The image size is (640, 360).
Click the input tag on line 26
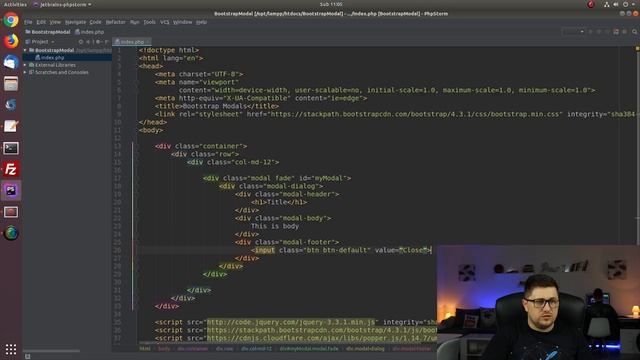tap(264, 250)
